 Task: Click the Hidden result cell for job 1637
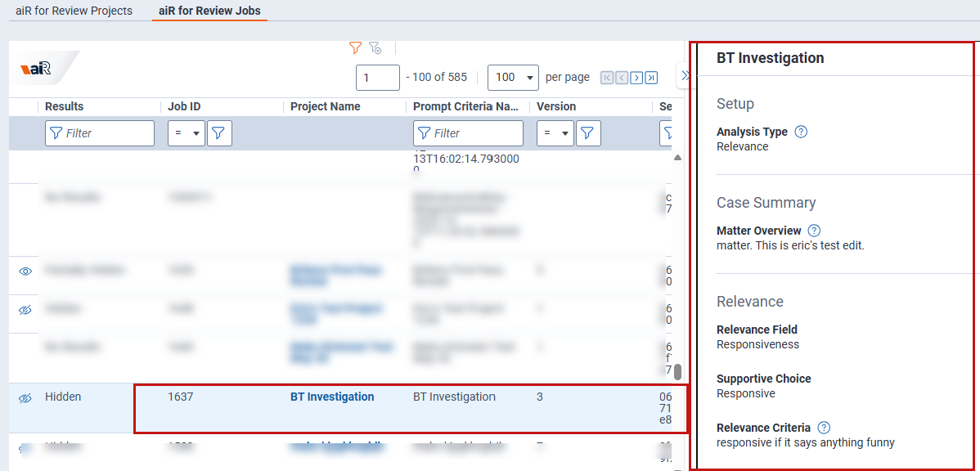[63, 397]
